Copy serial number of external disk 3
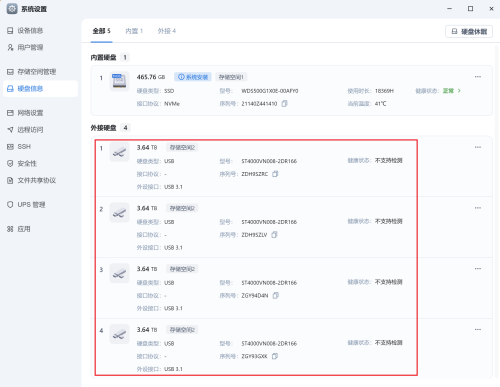500x387 pixels. (x=275, y=295)
